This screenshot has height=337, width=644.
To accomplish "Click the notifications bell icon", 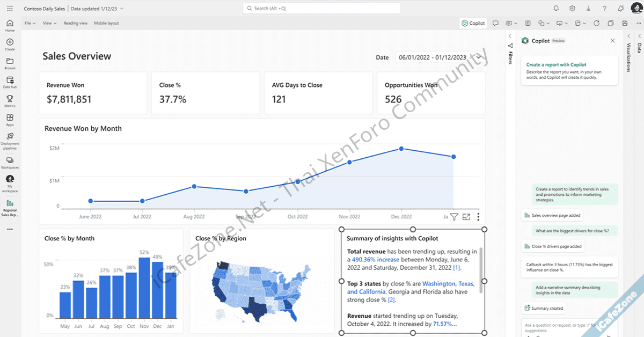I will point(556,8).
